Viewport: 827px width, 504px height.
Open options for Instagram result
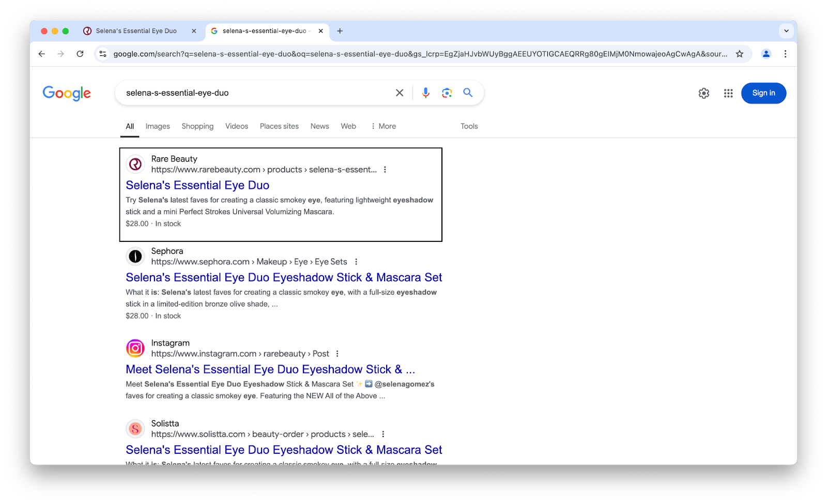338,354
